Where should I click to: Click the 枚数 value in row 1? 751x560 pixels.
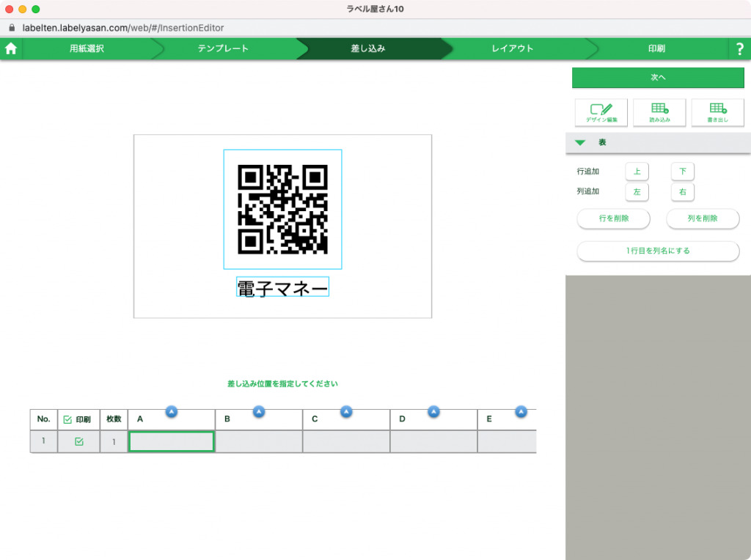[114, 441]
